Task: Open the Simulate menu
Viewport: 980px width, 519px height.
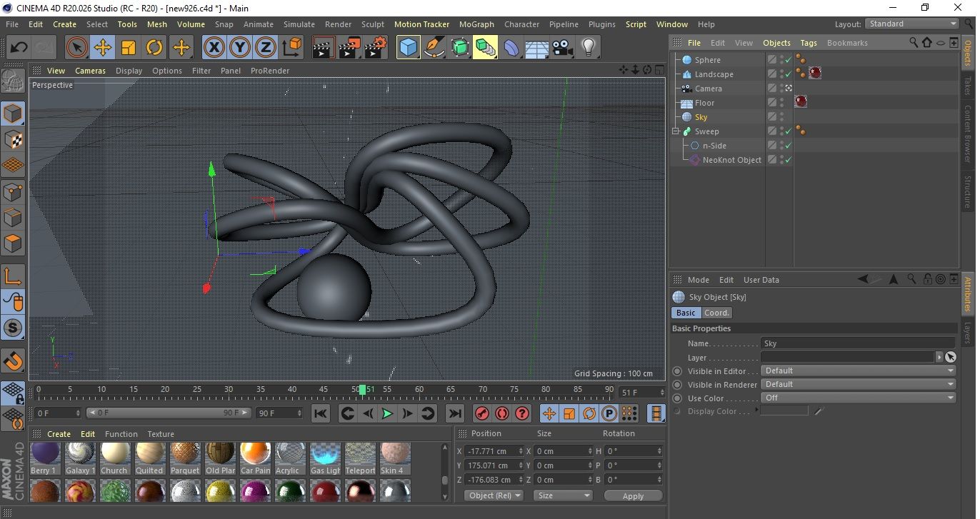Action: [299, 24]
